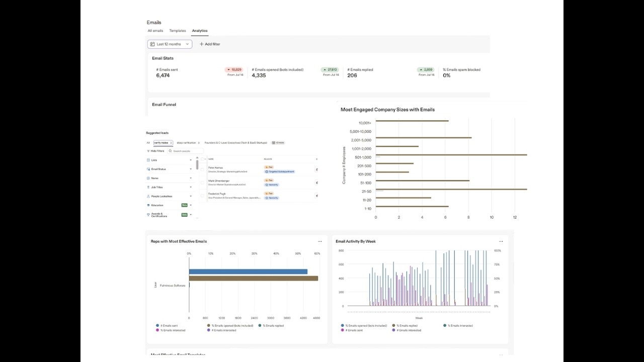Click the green 2,659 emails replied badge

coord(426,70)
